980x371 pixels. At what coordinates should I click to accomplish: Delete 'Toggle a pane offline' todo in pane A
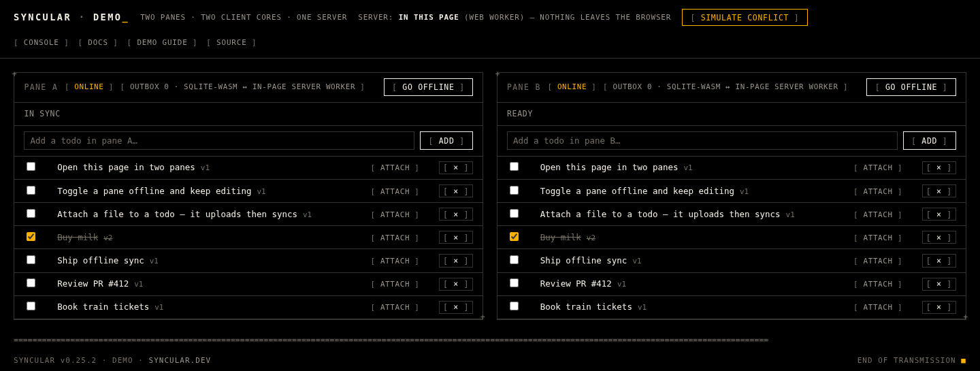pyautogui.click(x=456, y=191)
